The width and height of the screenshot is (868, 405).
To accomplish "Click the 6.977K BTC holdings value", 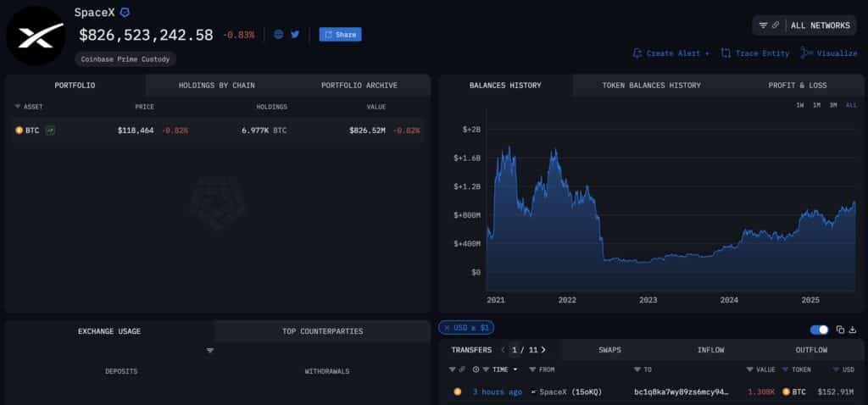I will [264, 130].
